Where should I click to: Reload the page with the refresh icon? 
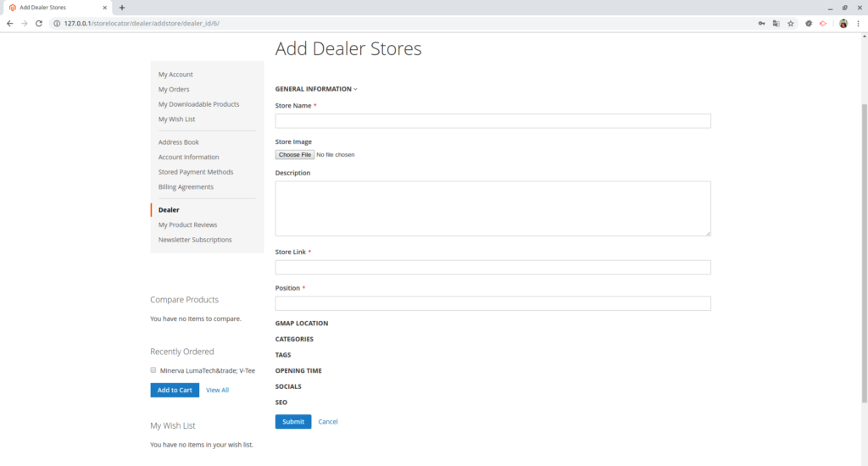coord(38,24)
